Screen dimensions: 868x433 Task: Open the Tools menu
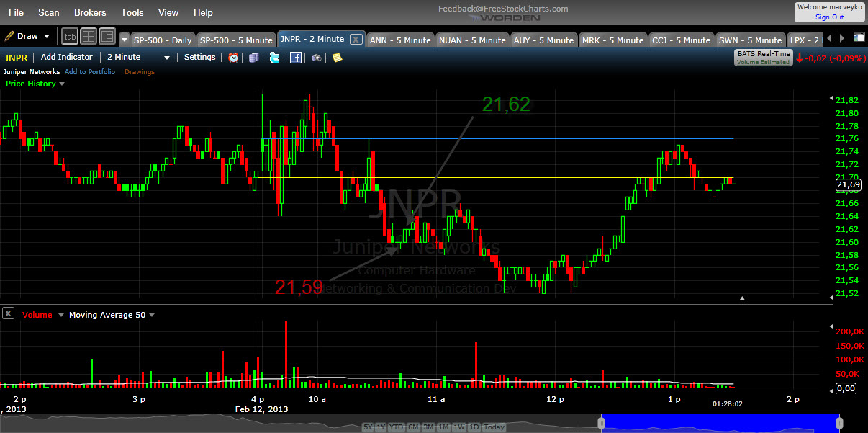132,12
